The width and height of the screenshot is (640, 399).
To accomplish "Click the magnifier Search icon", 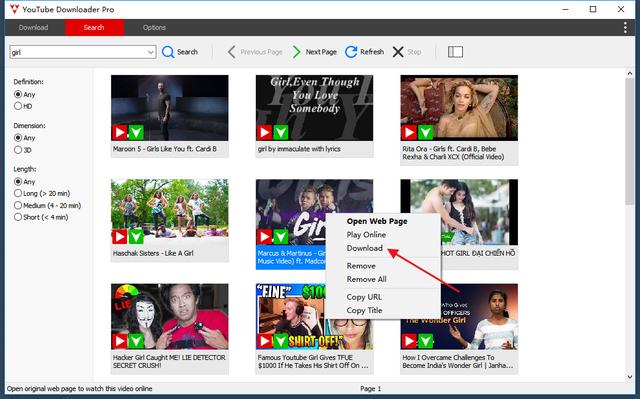I will click(x=168, y=52).
